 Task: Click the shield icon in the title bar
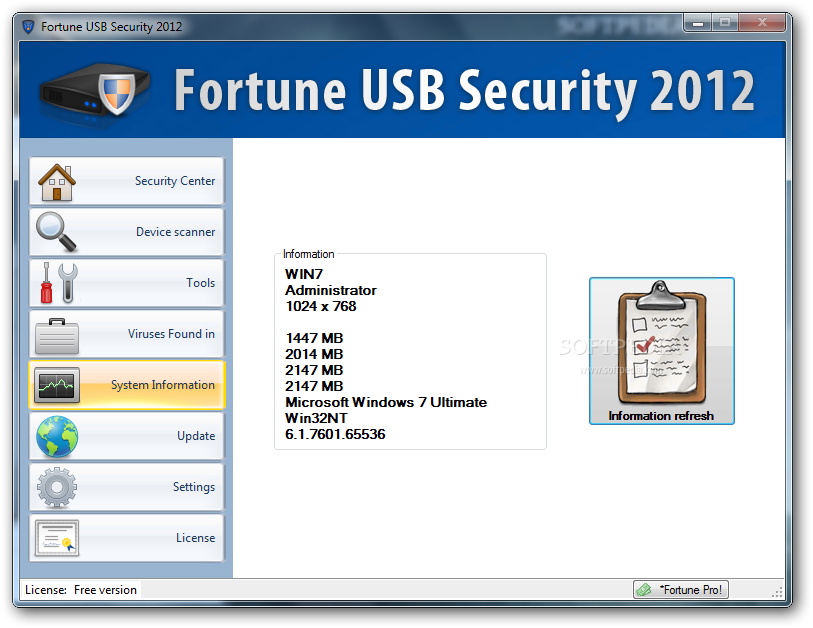[28, 26]
